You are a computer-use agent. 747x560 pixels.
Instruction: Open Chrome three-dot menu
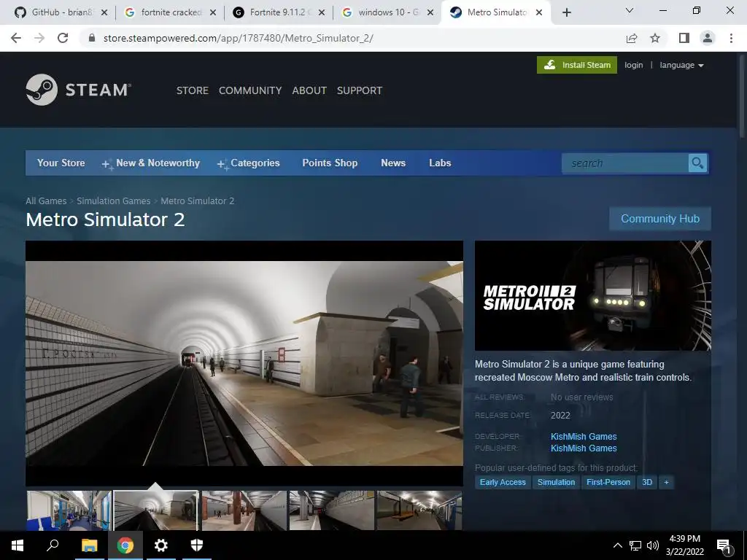tap(731, 38)
